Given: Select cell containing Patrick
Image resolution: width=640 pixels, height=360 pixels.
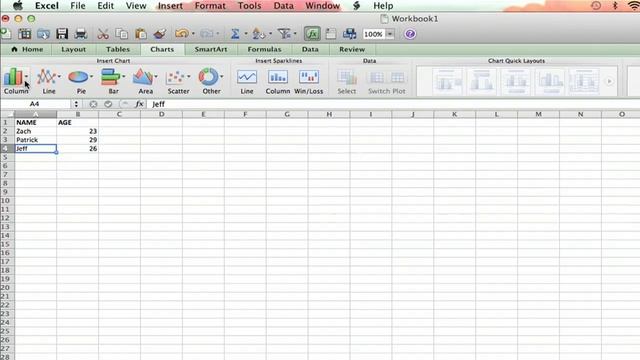Looking at the screenshot, I should [36, 140].
